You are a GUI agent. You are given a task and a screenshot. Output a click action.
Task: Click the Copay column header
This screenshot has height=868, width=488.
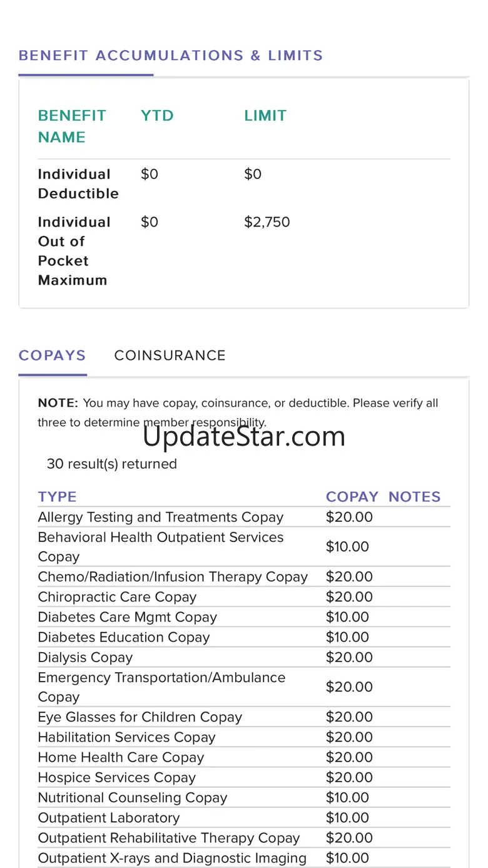coord(352,497)
